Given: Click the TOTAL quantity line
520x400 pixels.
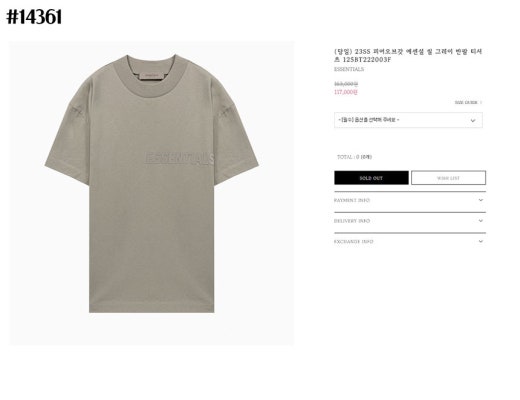Looking at the screenshot, I should point(354,157).
